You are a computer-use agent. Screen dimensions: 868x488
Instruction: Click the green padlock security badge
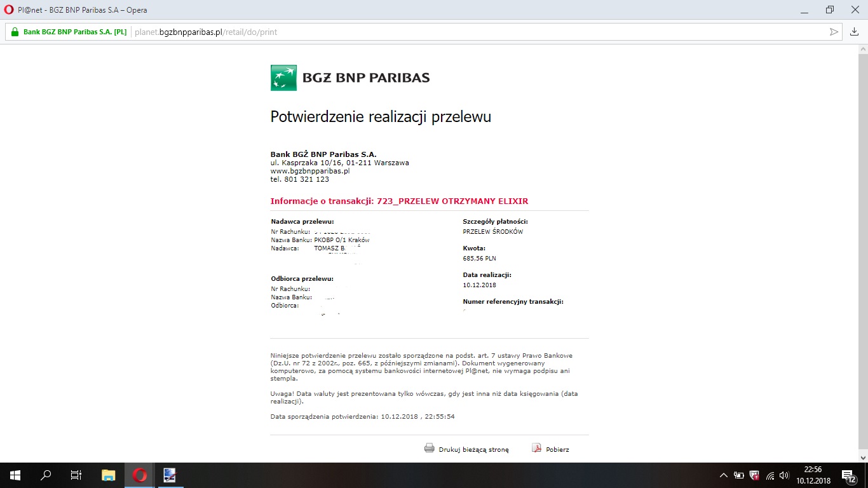click(x=15, y=32)
